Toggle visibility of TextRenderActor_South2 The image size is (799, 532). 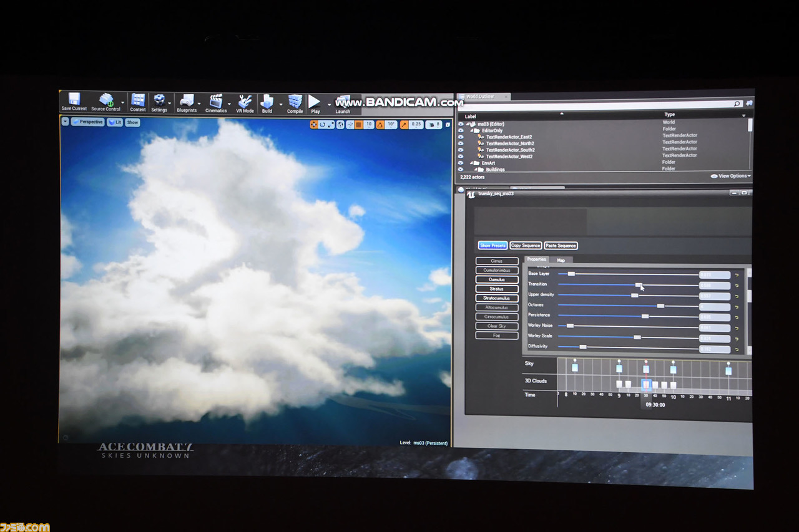(x=462, y=150)
